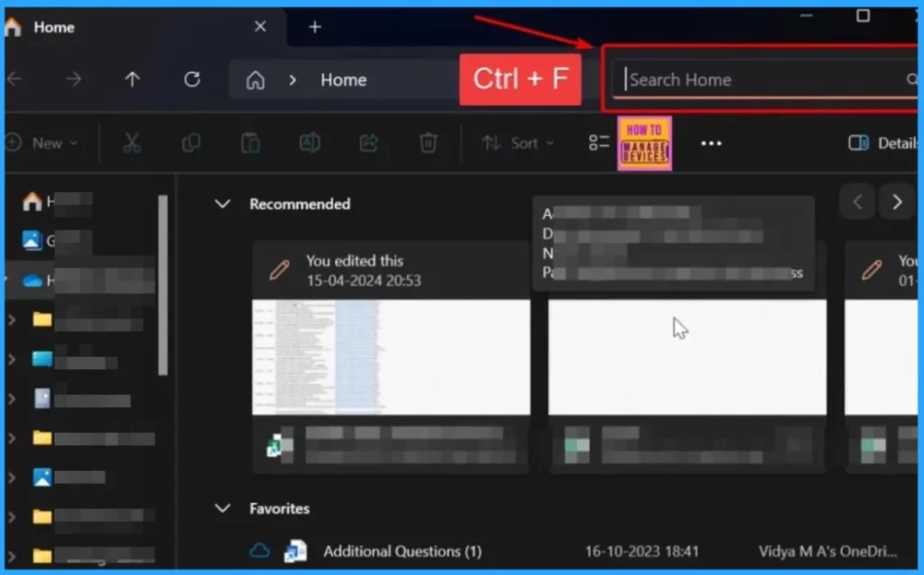Go back to the previous folder
Screen dimensions: 924x575
tap(14, 79)
